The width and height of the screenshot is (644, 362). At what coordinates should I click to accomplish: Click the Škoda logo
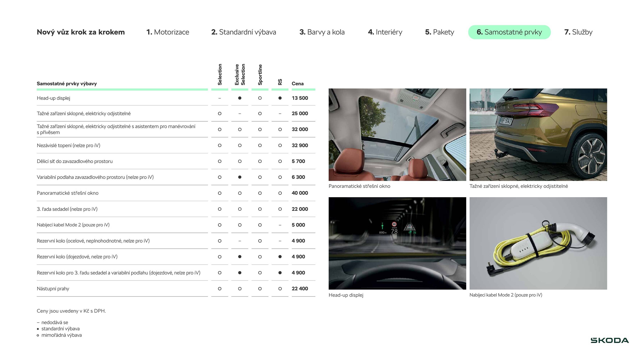(610, 340)
